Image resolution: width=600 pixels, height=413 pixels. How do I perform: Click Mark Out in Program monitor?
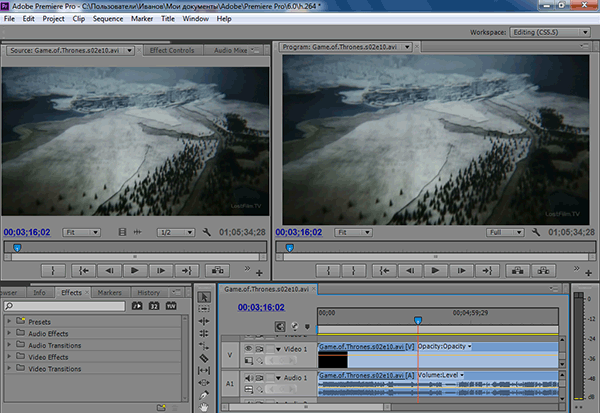tap(354, 271)
